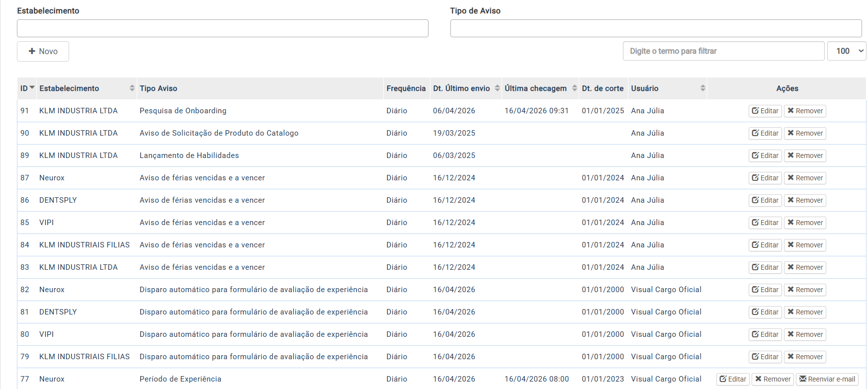Click the Novo button with plus icon

(x=43, y=51)
